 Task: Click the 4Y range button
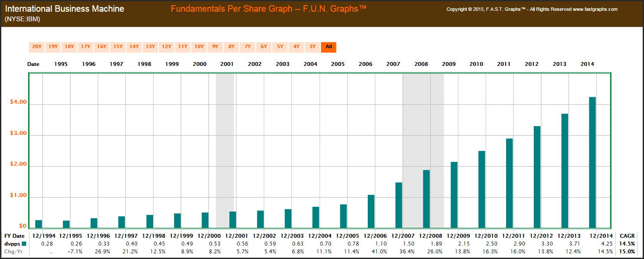[x=296, y=47]
